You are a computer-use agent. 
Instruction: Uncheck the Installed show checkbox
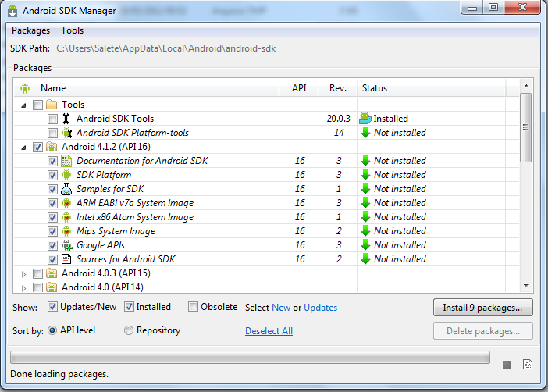[x=129, y=307]
